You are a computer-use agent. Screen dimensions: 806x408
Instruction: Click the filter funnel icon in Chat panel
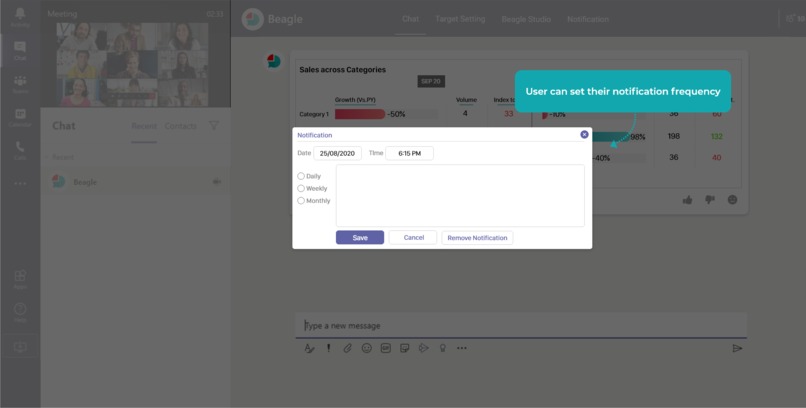click(x=214, y=125)
